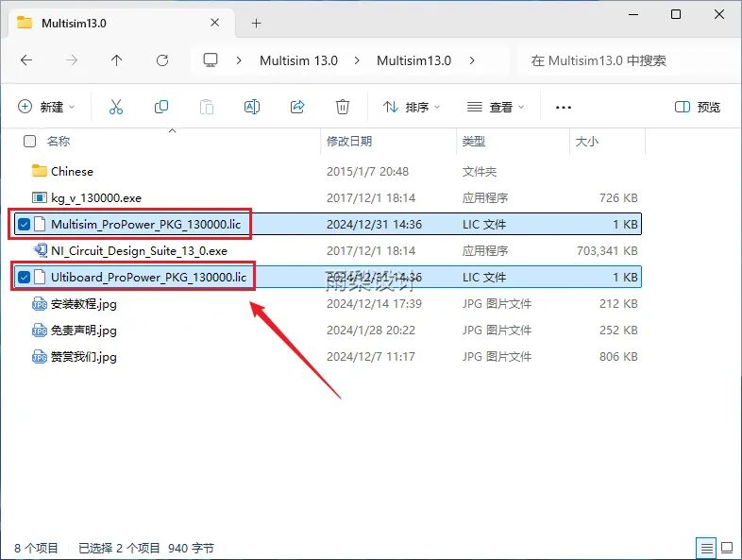Click date 2024/12/7 11:17
Viewport: 742px width, 560px height.
tap(370, 357)
